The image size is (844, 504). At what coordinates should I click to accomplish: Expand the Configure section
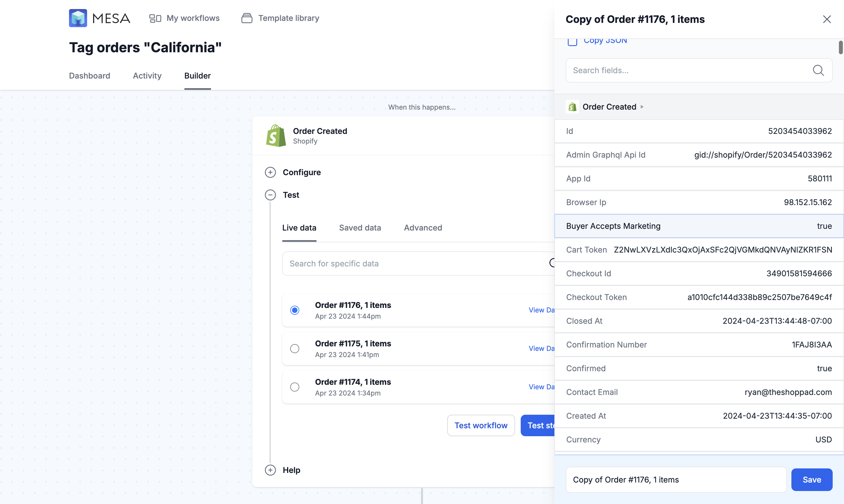270,172
